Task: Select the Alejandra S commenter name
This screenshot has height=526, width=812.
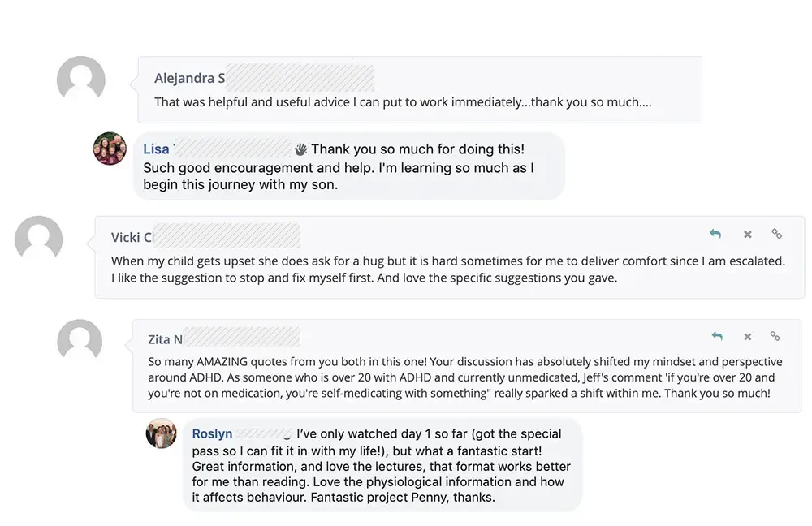Action: click(x=189, y=78)
